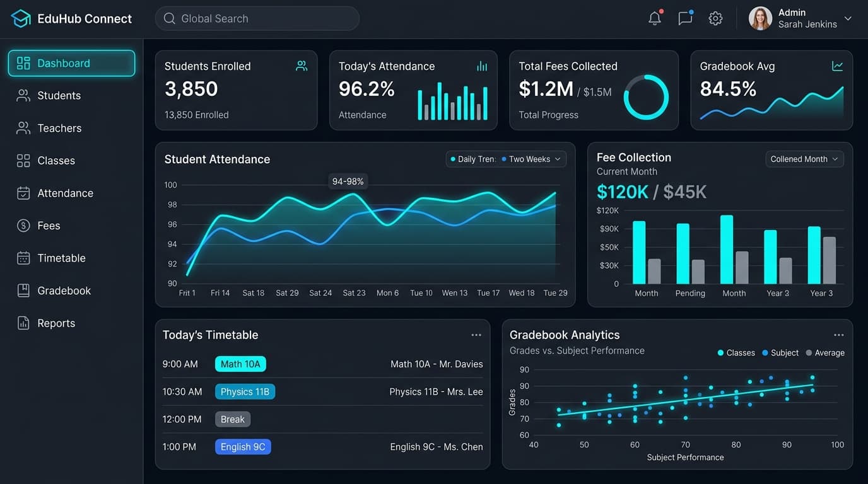Click the people icon on Students Enrolled card

[x=302, y=66]
